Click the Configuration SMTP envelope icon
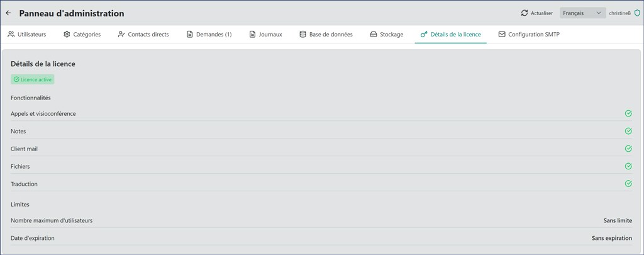Viewport: 644px width, 255px height. tap(502, 35)
